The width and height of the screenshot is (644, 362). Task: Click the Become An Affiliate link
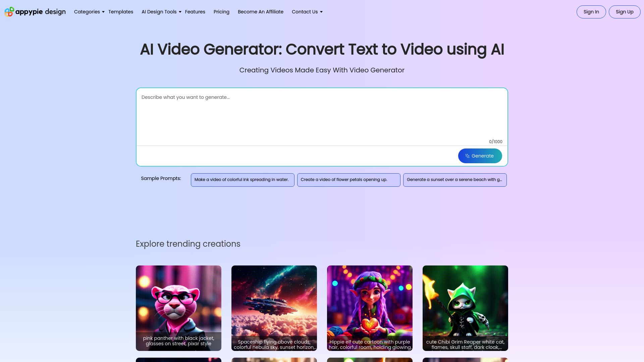[x=261, y=12]
